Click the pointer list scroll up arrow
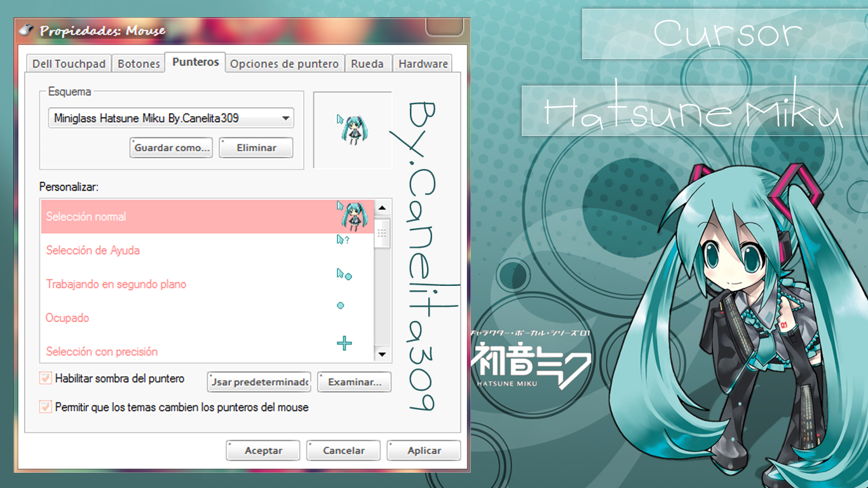The width and height of the screenshot is (868, 488). click(382, 208)
